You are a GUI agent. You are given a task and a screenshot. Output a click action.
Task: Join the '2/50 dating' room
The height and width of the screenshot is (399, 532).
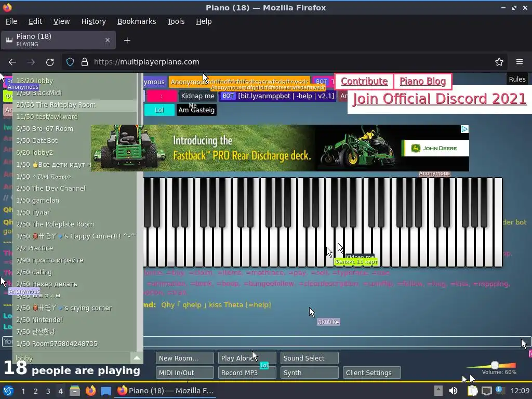click(75, 272)
